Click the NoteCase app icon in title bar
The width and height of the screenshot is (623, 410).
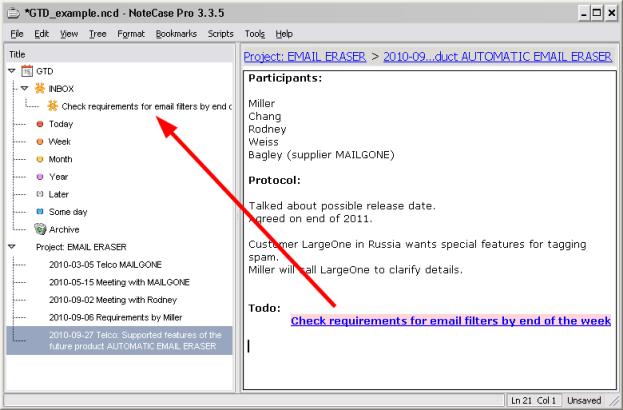coord(14,13)
